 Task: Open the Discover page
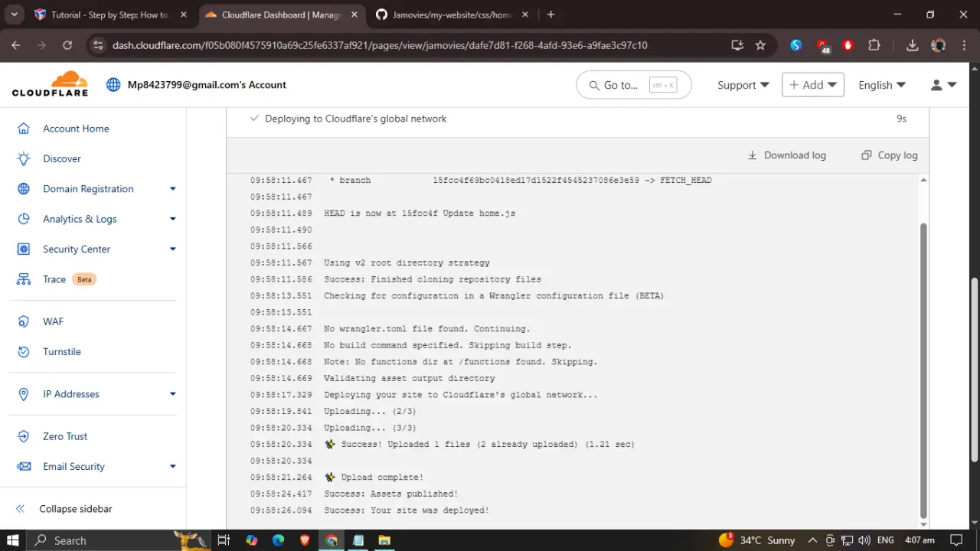coord(62,158)
